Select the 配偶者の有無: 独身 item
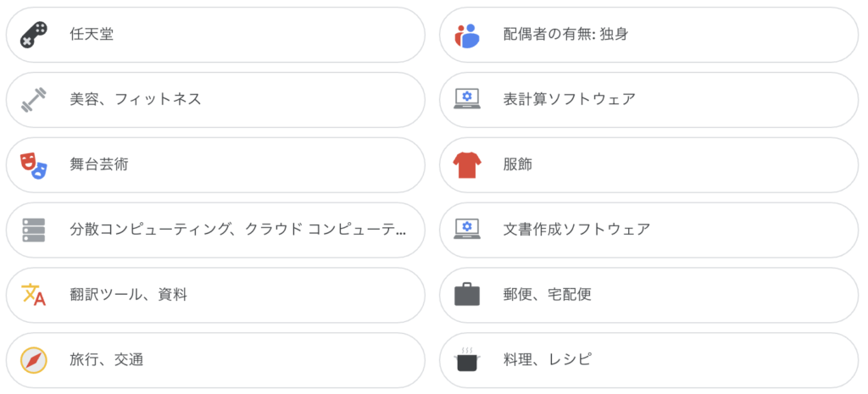 click(x=648, y=35)
